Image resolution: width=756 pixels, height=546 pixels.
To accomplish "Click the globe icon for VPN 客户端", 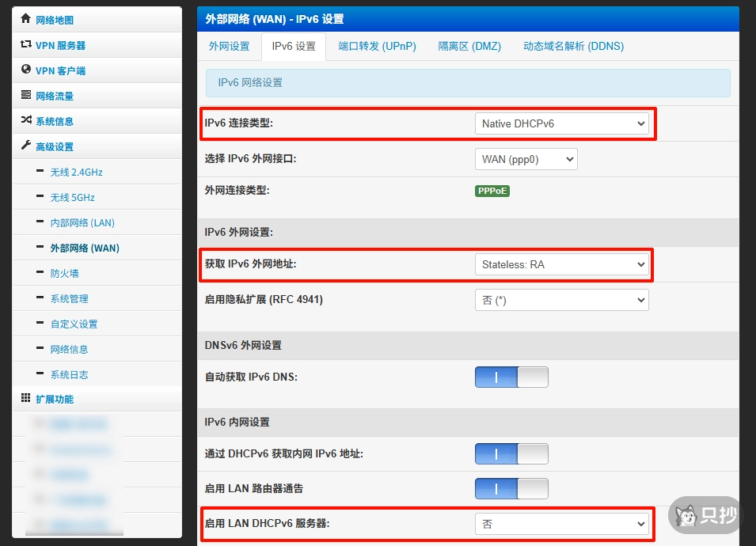I will [x=26, y=70].
